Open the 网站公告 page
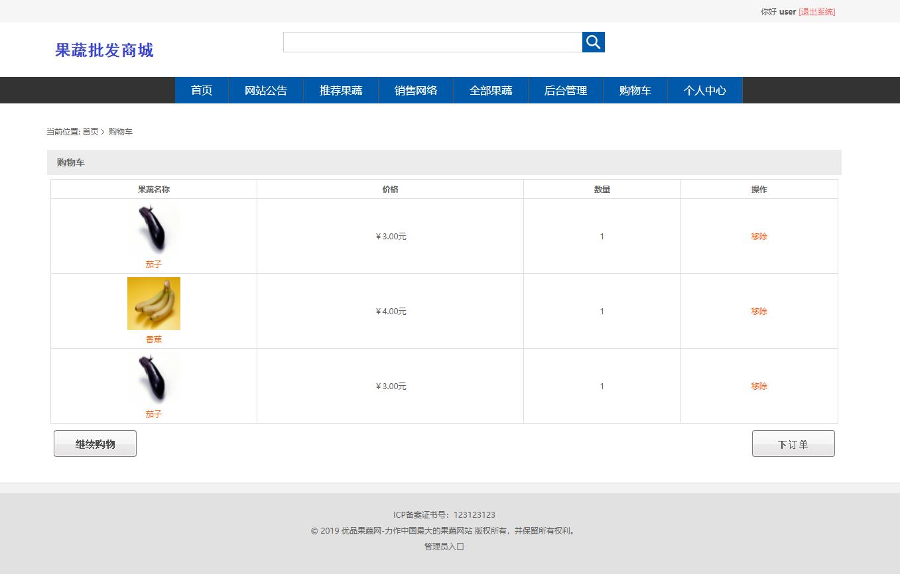 [265, 90]
